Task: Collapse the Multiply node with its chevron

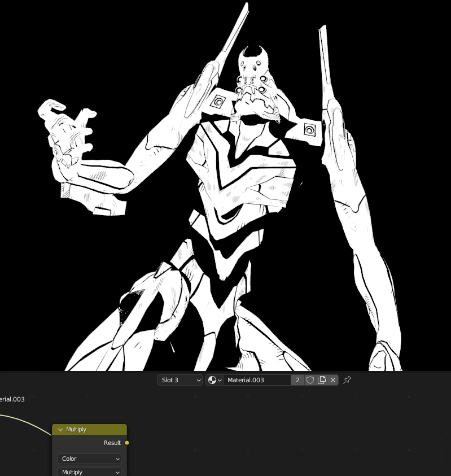Action: pyautogui.click(x=60, y=430)
